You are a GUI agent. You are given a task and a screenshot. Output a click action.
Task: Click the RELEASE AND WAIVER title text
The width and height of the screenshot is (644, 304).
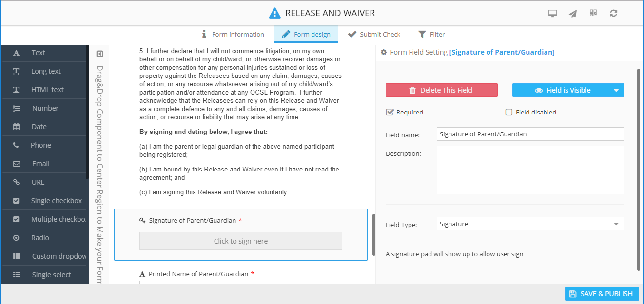(330, 13)
